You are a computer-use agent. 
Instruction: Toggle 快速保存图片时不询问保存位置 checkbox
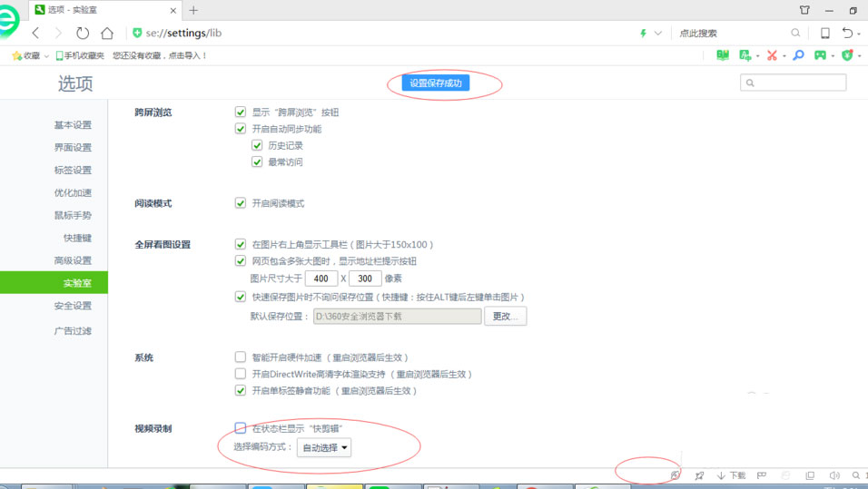[241, 297]
